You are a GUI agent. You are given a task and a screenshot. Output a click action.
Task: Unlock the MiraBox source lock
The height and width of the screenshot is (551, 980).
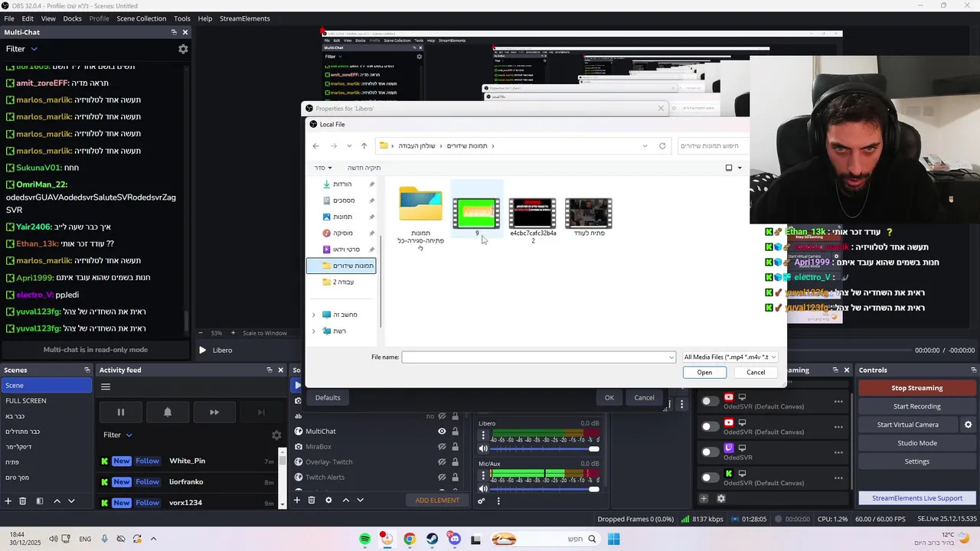coord(455,446)
